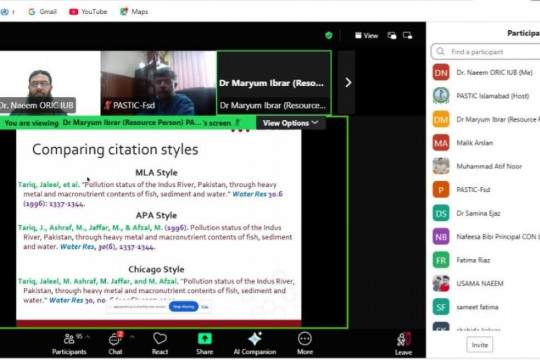Open Gmail bookmark

42,12
